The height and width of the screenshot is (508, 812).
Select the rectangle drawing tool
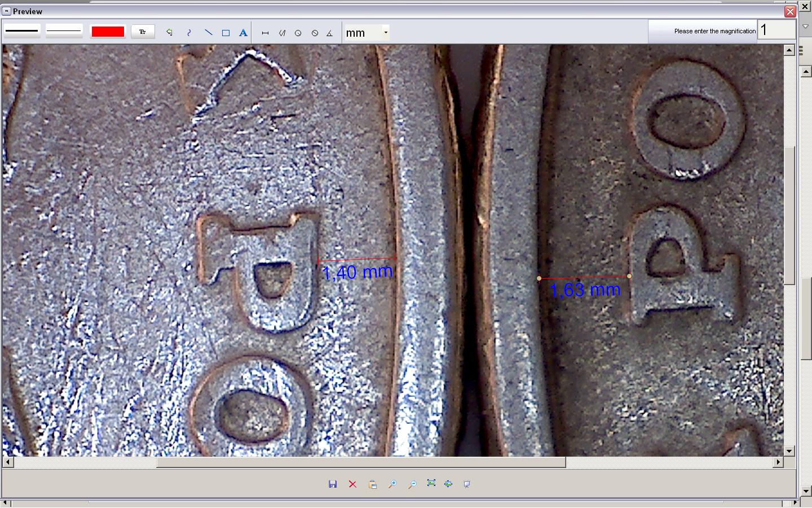[226, 33]
